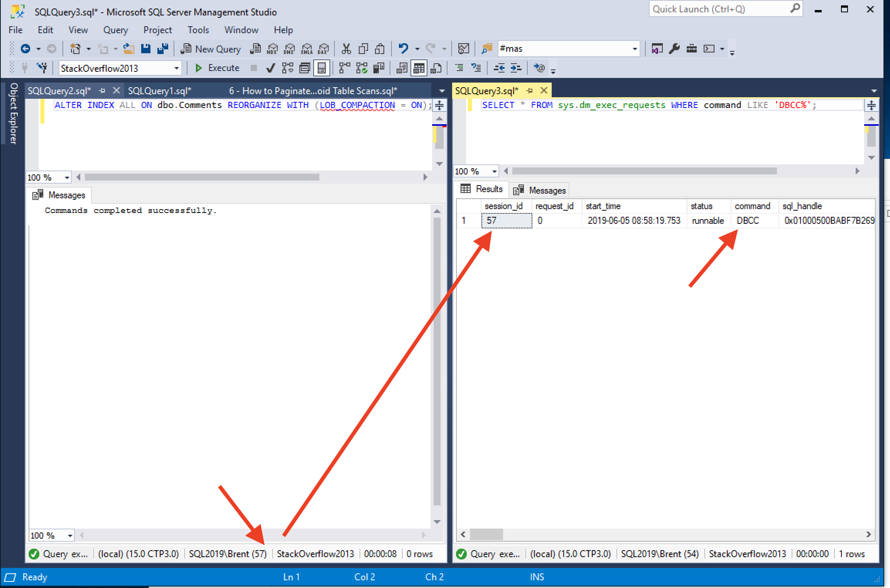Click the Paste clipboard icon

pos(380,49)
